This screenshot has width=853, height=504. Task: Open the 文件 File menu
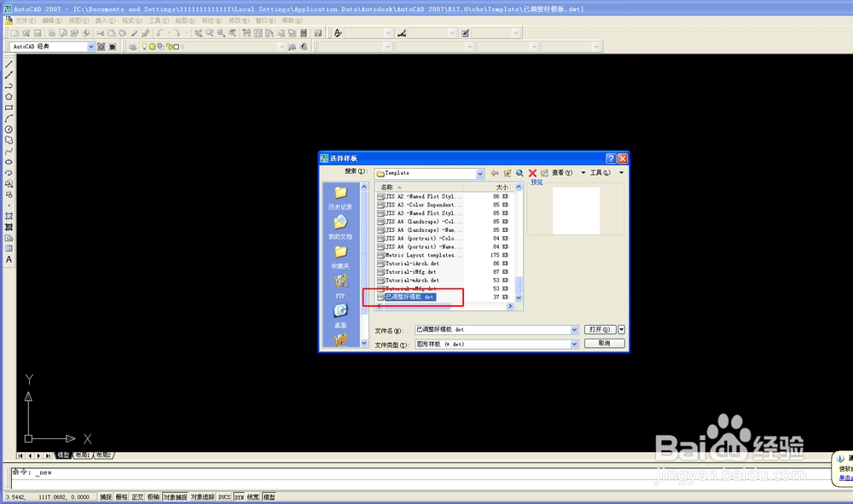[25, 20]
